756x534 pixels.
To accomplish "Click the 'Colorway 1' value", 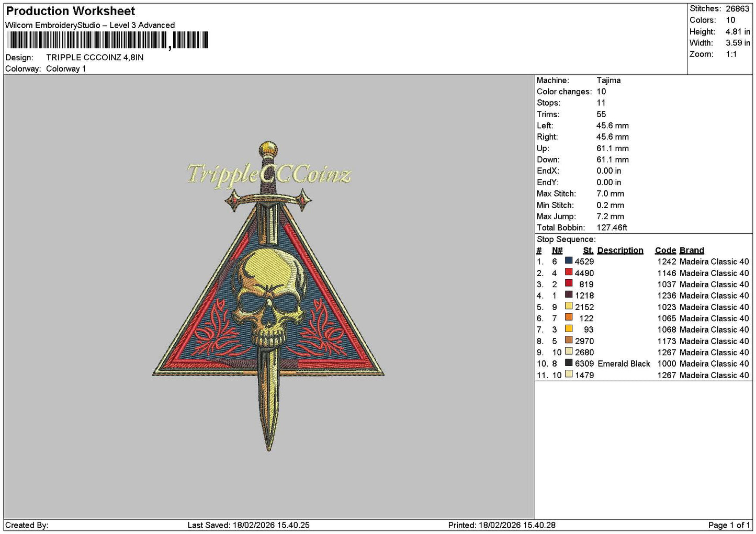I will (66, 69).
